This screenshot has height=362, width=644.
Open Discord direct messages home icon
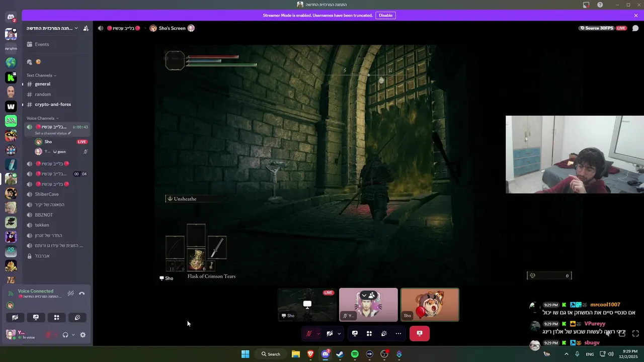(x=11, y=18)
